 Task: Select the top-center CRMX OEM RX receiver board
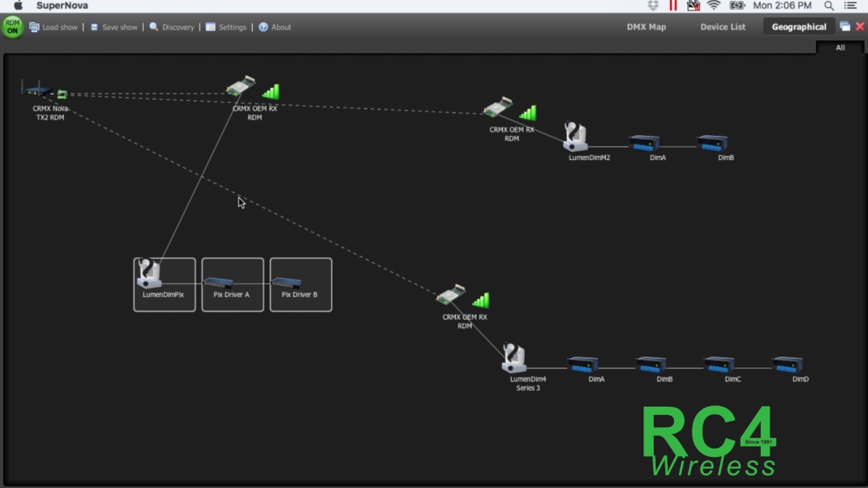(x=241, y=87)
